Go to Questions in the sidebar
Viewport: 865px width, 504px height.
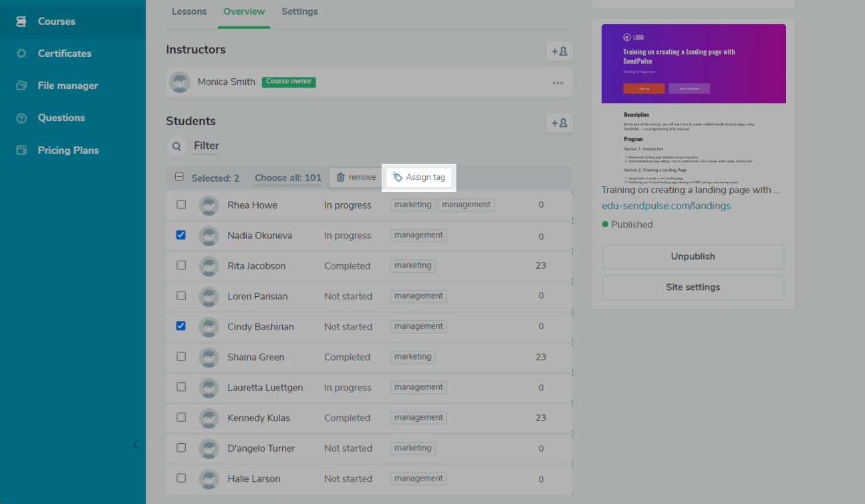pos(61,118)
